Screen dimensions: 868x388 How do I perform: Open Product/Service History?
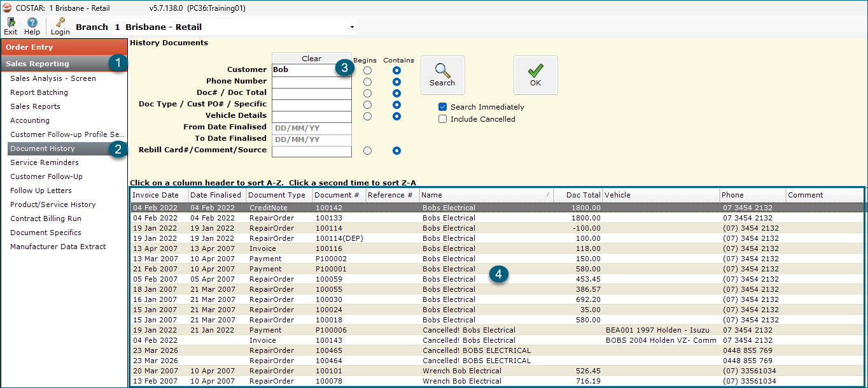click(53, 205)
